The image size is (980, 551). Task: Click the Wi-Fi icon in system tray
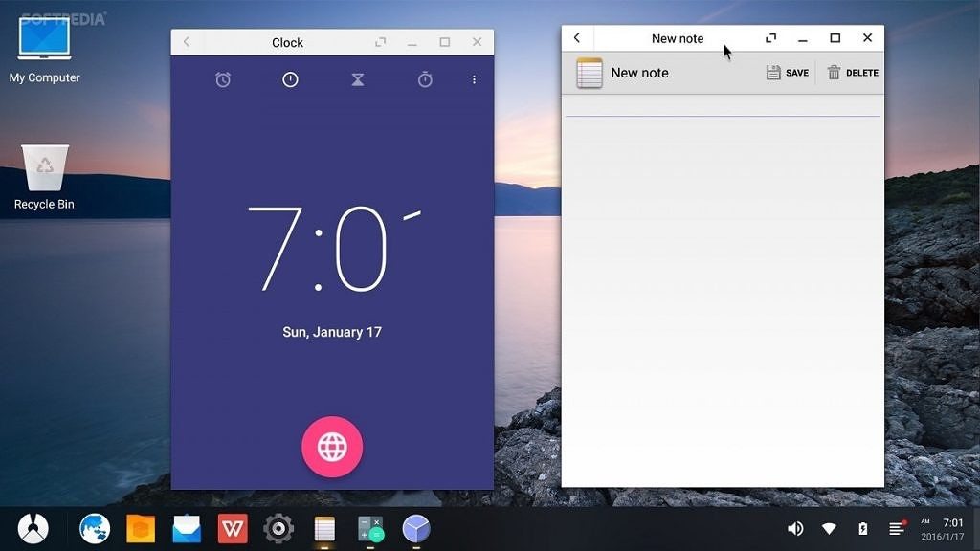[830, 528]
